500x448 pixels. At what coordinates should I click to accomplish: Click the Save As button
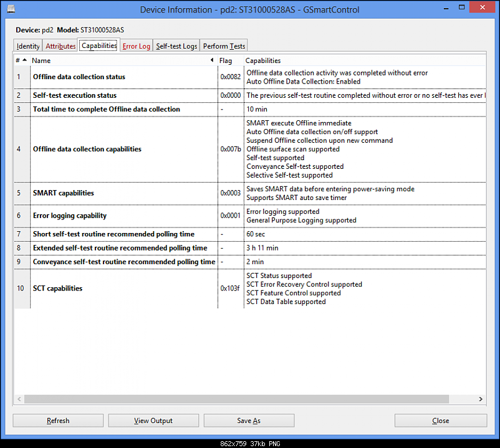point(249,421)
